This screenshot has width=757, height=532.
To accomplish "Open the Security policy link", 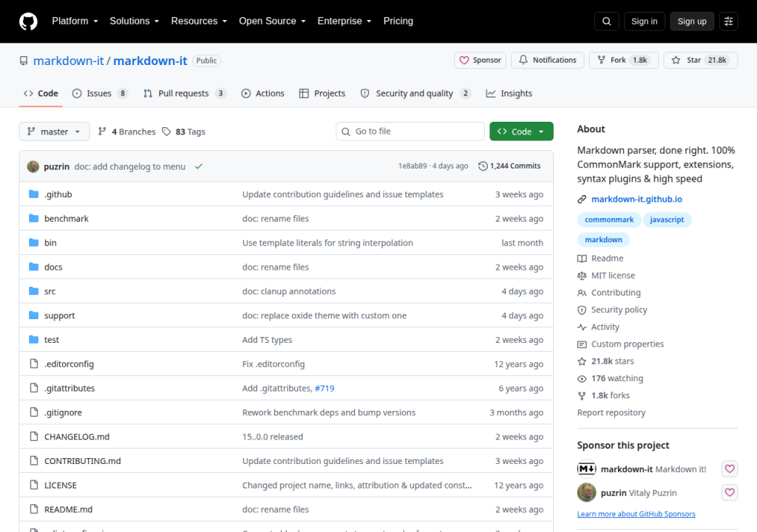I will tap(619, 310).
